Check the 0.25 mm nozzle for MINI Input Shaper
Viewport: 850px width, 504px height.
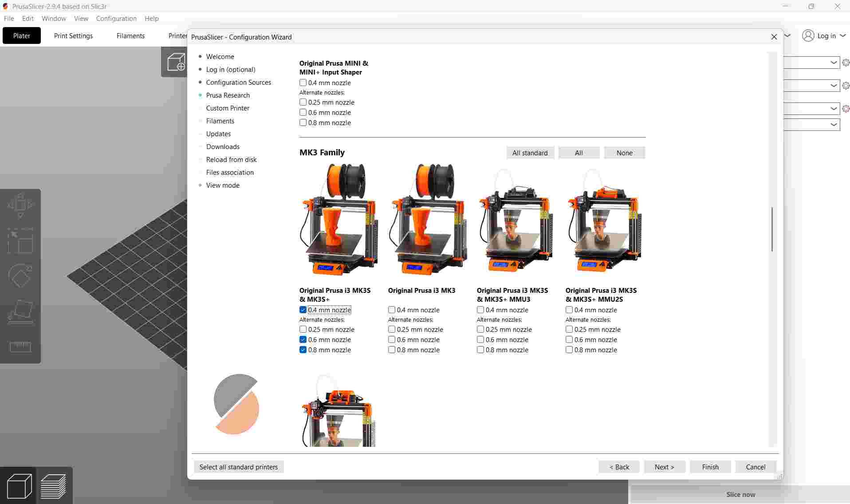point(303,102)
